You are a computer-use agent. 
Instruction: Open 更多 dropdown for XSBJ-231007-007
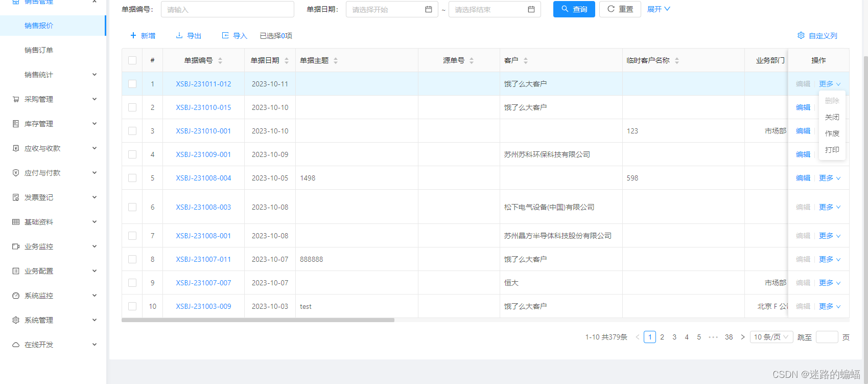tap(830, 283)
